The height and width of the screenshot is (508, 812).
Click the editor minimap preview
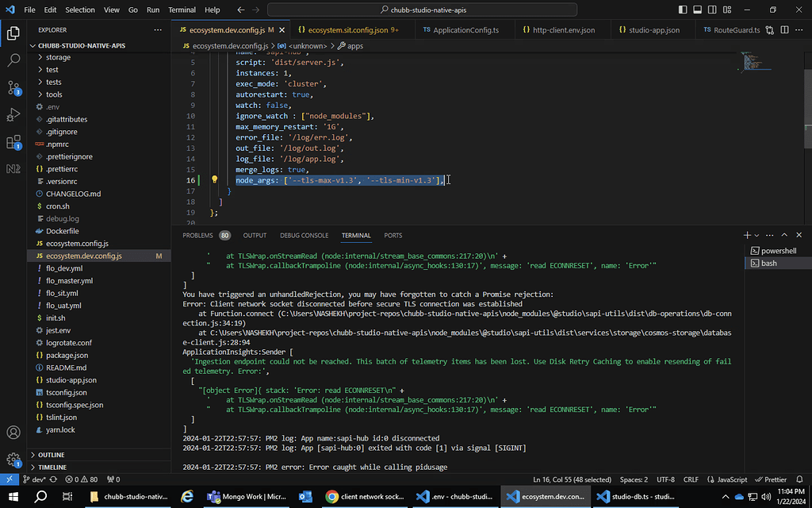(x=752, y=62)
